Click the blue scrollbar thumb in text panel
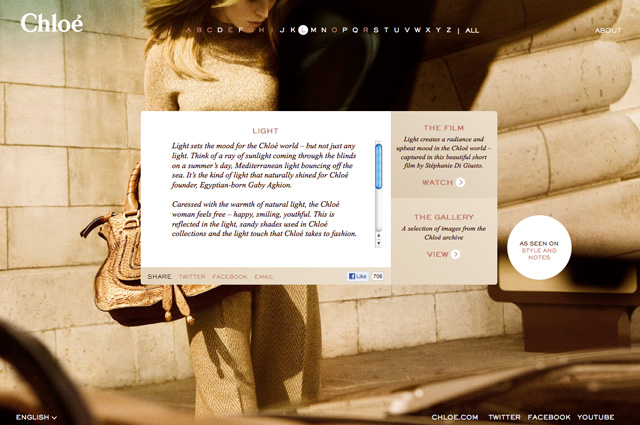The height and width of the screenshot is (425, 640). click(x=379, y=166)
